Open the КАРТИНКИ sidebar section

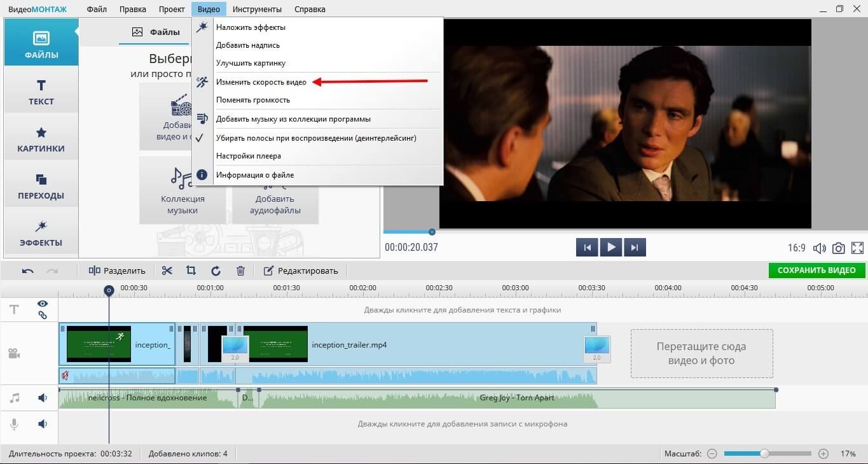[41, 138]
